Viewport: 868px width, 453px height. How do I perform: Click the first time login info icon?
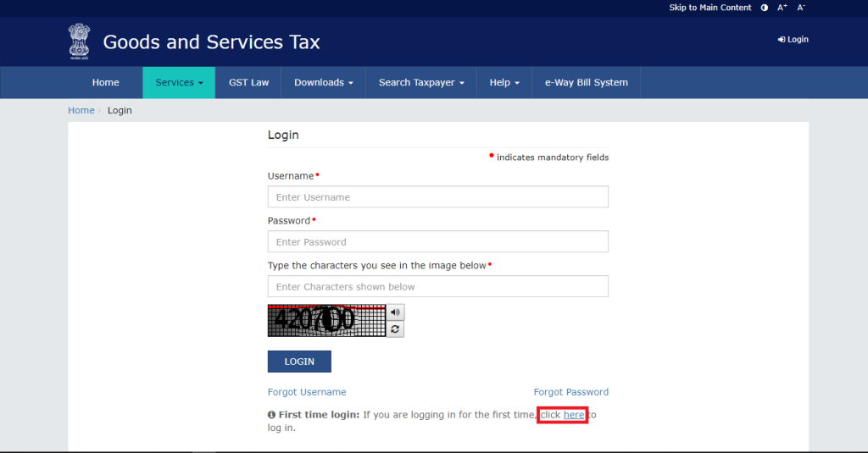[271, 415]
